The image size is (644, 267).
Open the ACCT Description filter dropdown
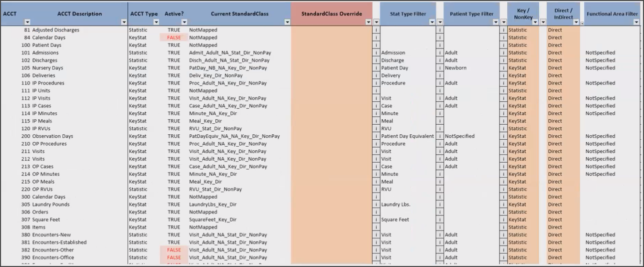click(124, 22)
